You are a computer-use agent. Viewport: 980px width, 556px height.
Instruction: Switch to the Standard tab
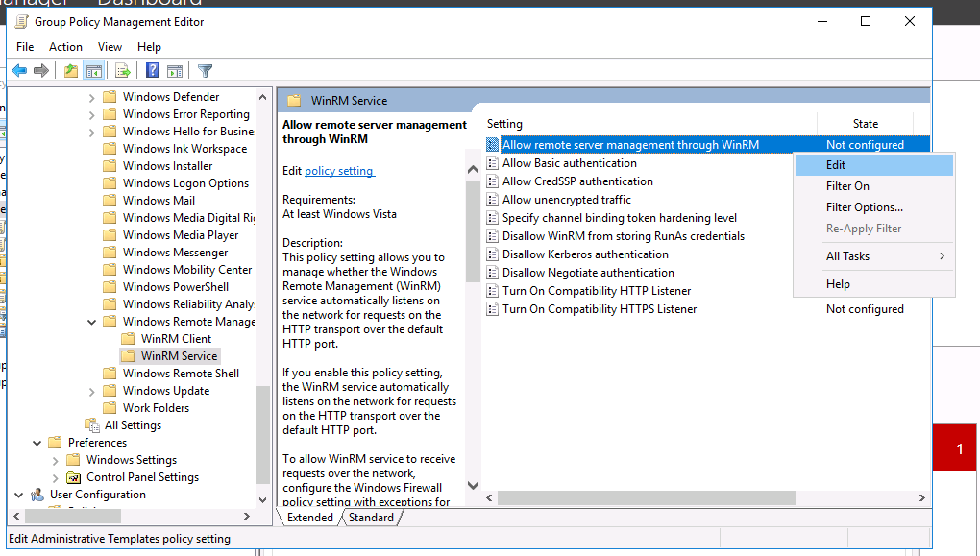tap(371, 518)
